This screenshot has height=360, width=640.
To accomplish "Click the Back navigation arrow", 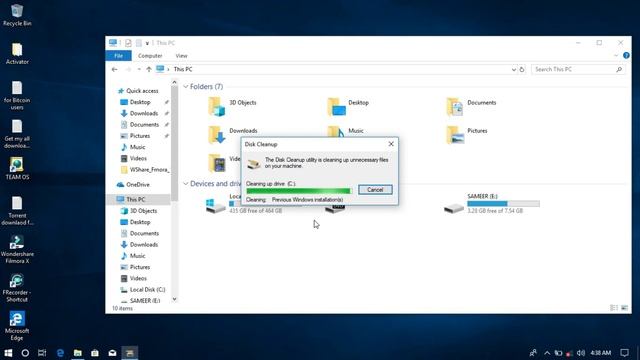I will pos(115,69).
